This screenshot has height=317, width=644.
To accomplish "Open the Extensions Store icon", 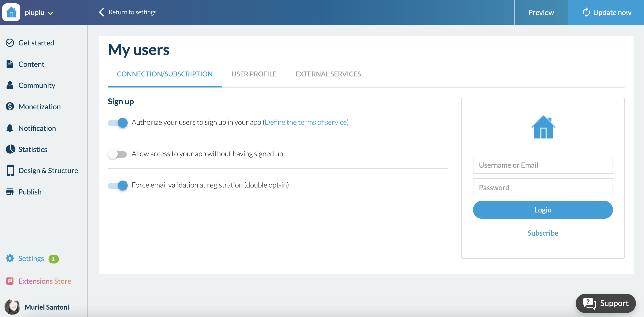I will click(x=10, y=281).
